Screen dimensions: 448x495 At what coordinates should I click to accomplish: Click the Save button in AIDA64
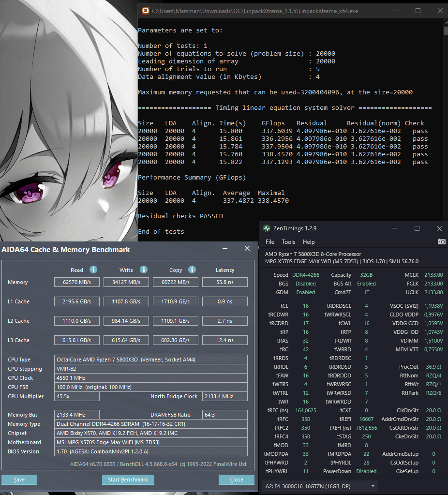(19, 480)
